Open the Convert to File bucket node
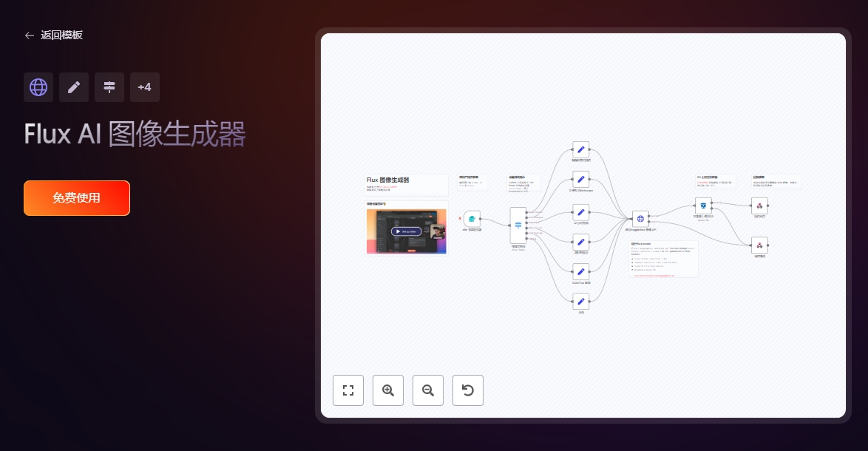Image resolution: width=868 pixels, height=451 pixels. [x=703, y=206]
